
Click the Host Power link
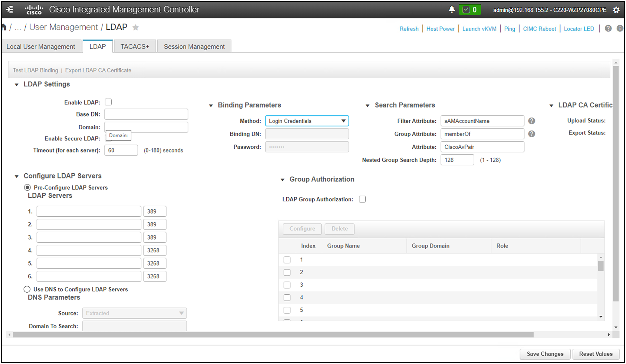pyautogui.click(x=441, y=29)
